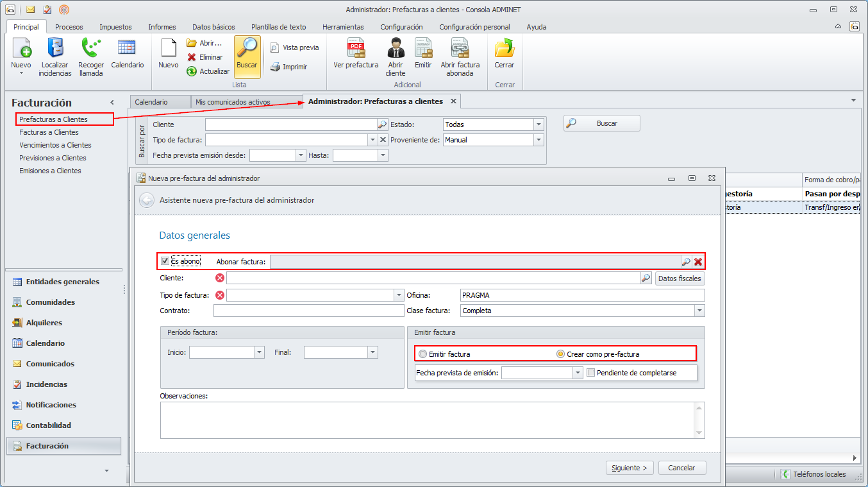Click Abrir cliente person icon
The height and width of the screenshot is (487, 868).
click(x=396, y=49)
